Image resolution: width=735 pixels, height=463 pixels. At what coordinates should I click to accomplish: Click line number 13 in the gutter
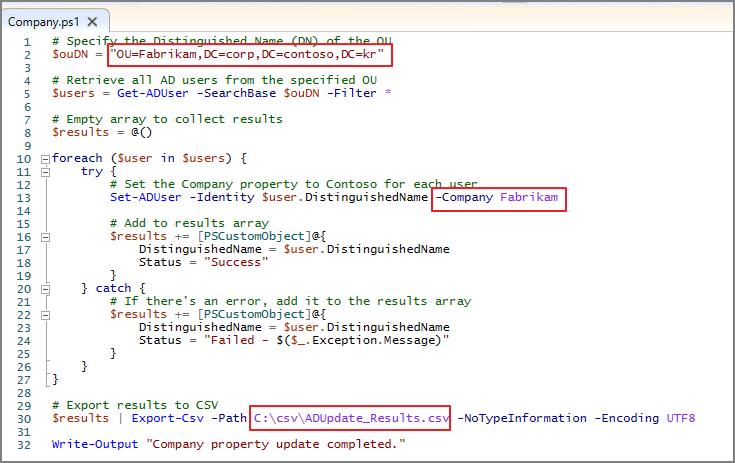24,198
